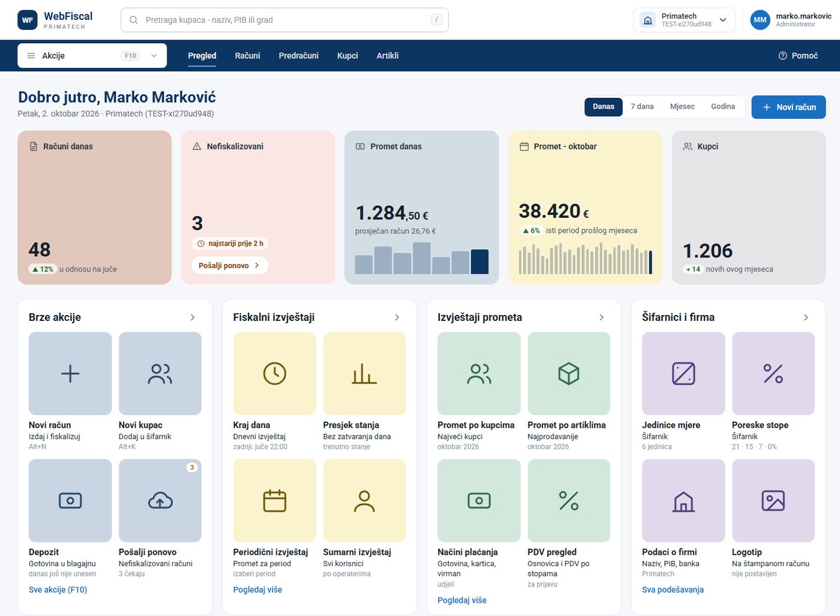This screenshot has height=616, width=840.
Task: Open the Periodični izvještaj calendar tile
Action: (x=275, y=501)
